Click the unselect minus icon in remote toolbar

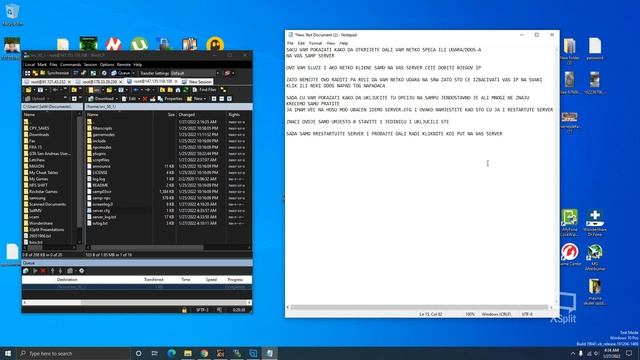point(222,99)
